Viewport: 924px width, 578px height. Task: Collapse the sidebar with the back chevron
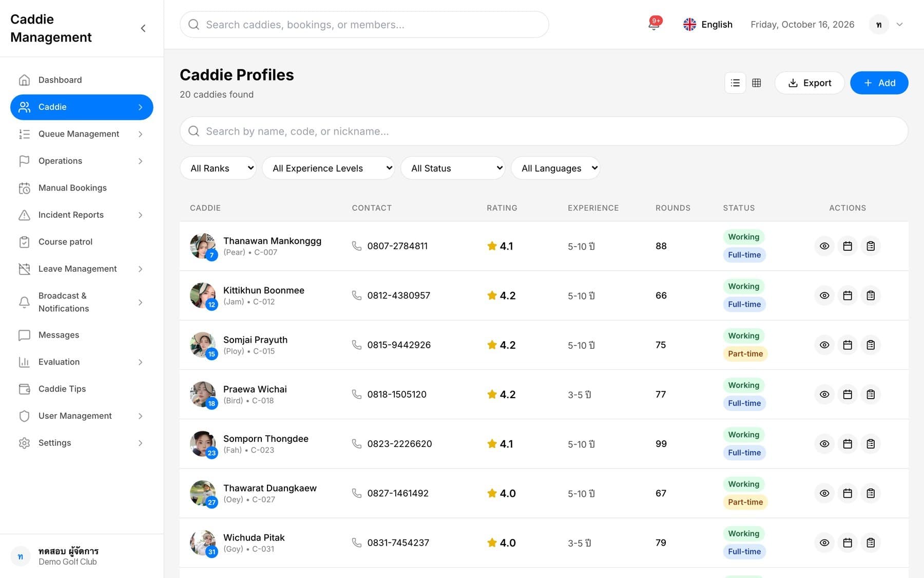click(143, 28)
